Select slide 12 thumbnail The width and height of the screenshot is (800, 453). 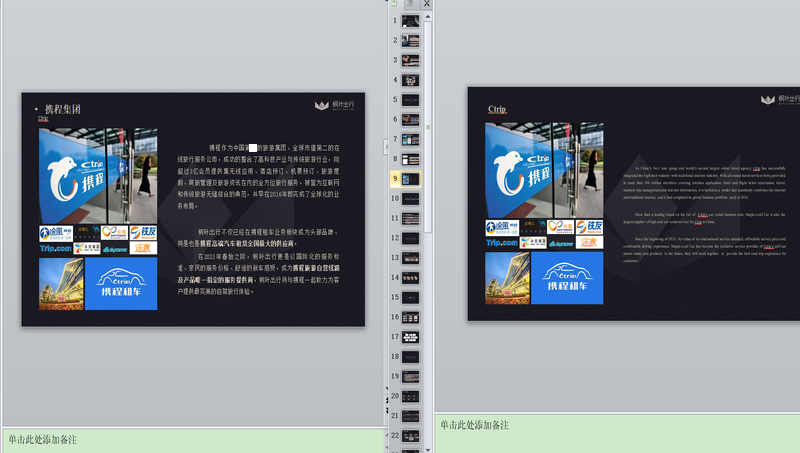click(x=410, y=238)
